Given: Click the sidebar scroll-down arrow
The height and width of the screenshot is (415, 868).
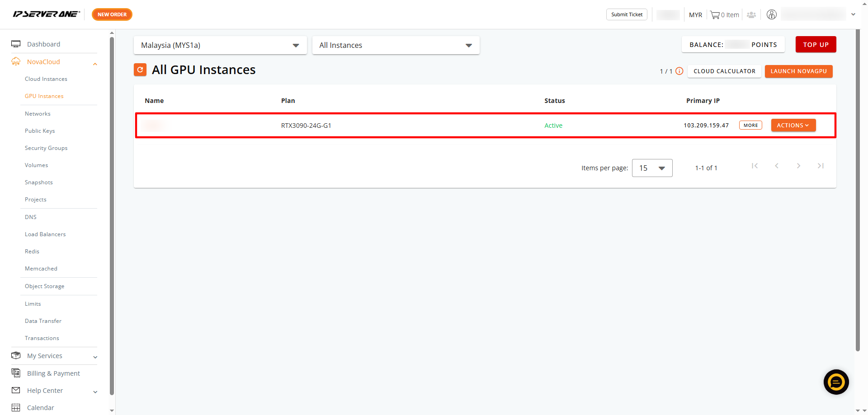Looking at the screenshot, I should tap(112, 410).
